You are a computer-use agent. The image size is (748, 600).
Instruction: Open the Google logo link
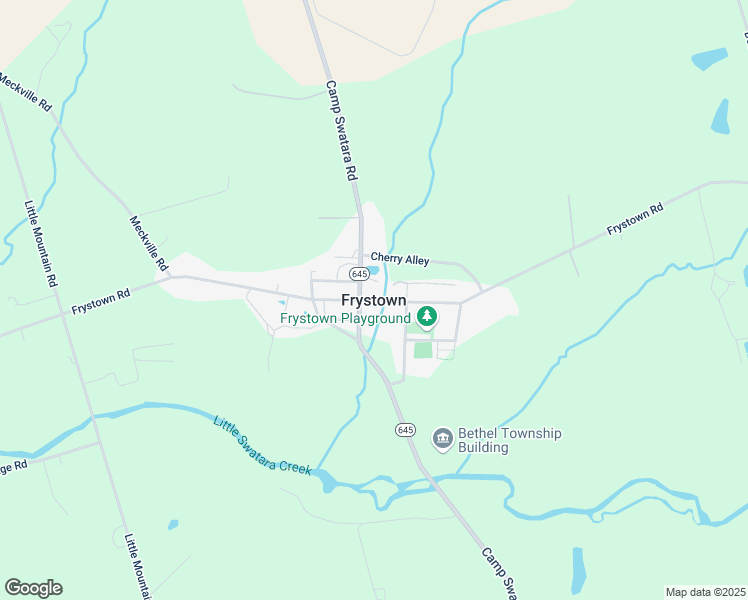[33, 588]
